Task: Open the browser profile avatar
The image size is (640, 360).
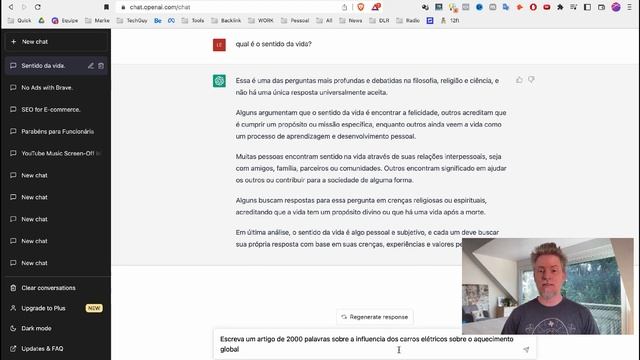Action: tap(616, 7)
